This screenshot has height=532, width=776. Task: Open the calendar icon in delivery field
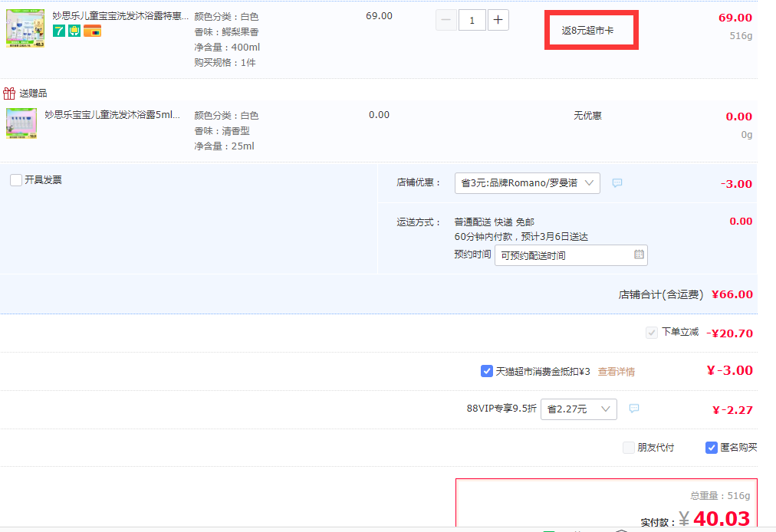click(x=639, y=255)
